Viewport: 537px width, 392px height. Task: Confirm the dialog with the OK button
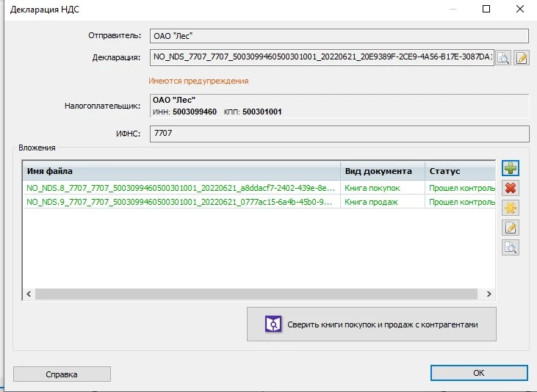point(478,373)
